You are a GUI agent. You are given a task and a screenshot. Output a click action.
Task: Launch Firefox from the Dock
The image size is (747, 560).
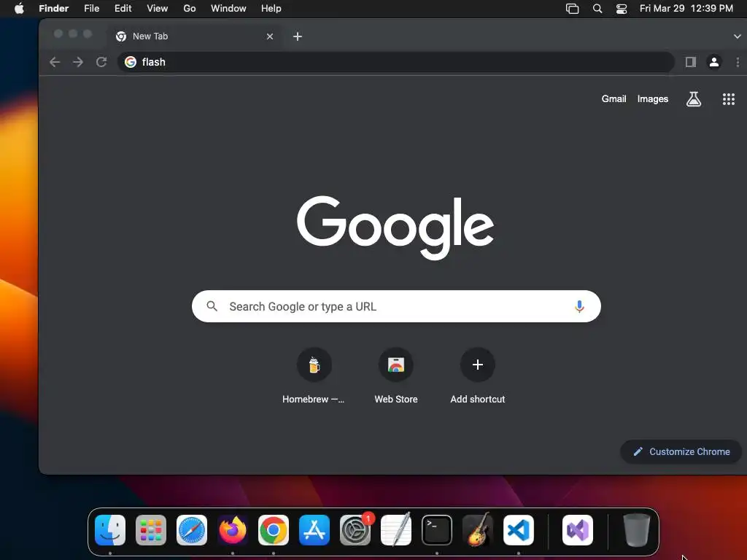233,530
